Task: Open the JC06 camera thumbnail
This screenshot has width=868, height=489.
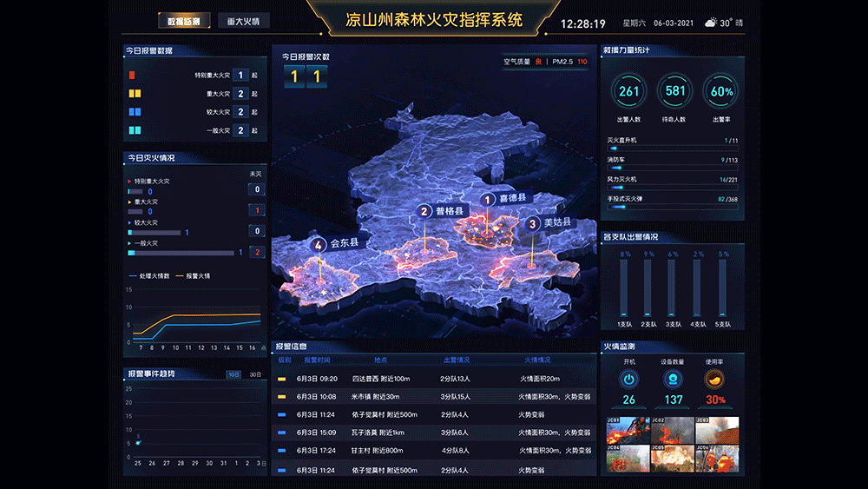Action: (x=718, y=459)
